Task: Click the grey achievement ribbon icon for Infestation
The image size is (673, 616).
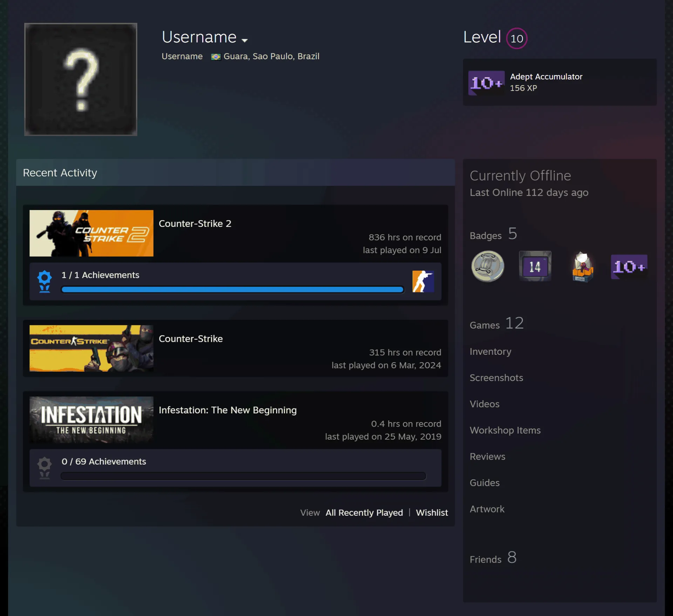Action: click(x=45, y=468)
